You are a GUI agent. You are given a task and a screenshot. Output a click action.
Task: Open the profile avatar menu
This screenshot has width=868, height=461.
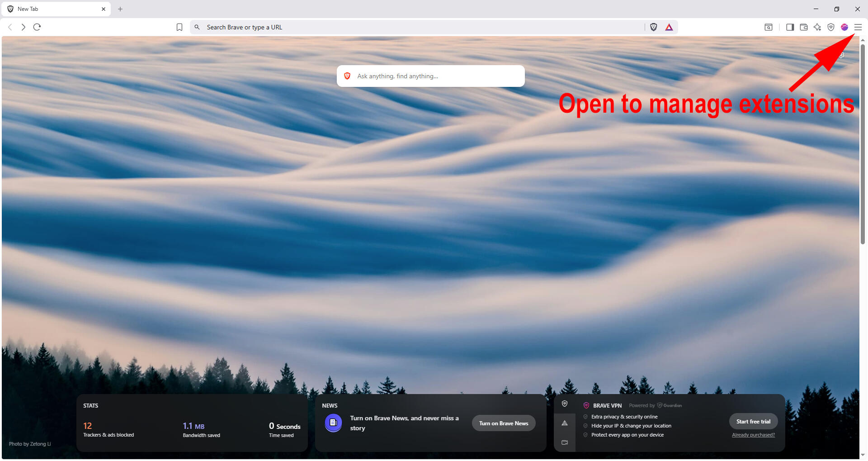click(844, 27)
